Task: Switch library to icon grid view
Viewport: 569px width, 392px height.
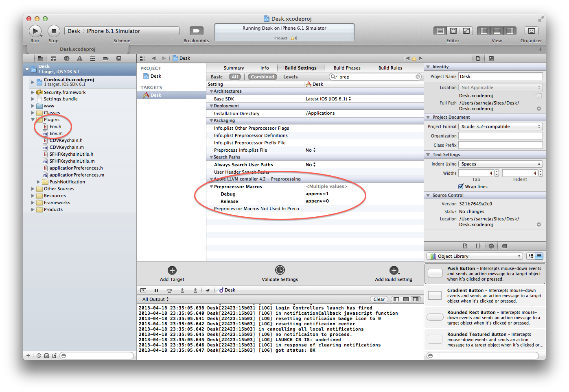Action: (x=530, y=256)
